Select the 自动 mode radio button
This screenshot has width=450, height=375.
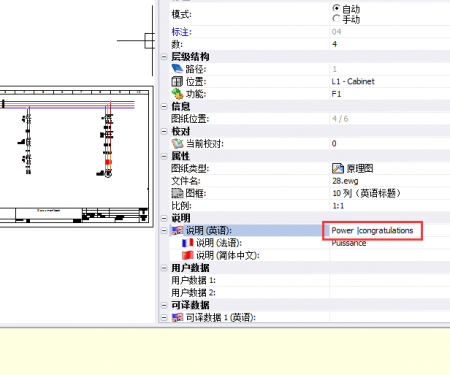point(336,8)
